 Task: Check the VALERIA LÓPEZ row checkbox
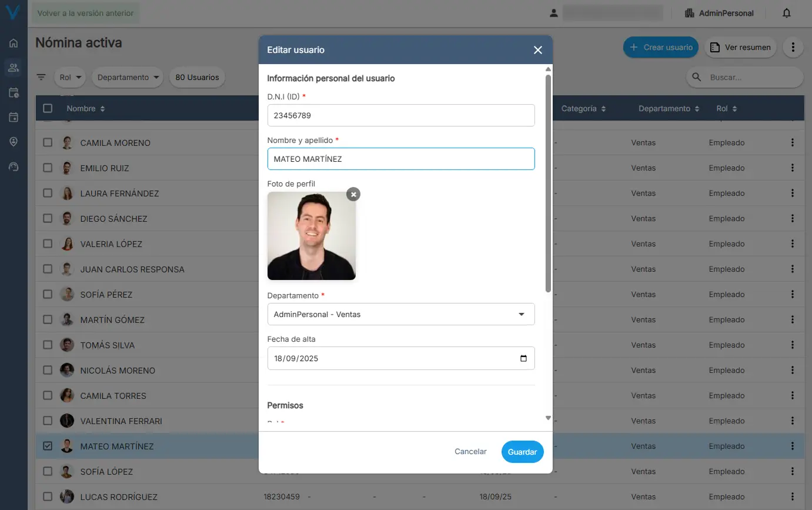[48, 244]
